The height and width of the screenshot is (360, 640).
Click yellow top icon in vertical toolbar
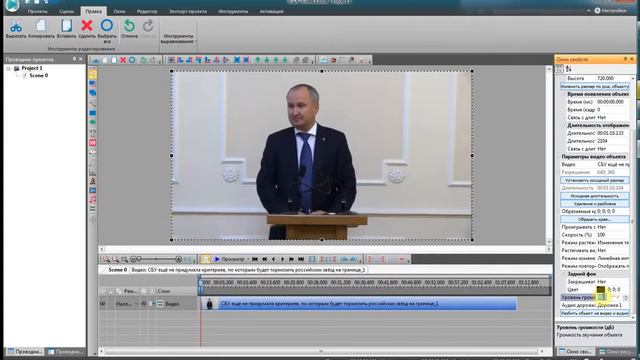(93, 74)
